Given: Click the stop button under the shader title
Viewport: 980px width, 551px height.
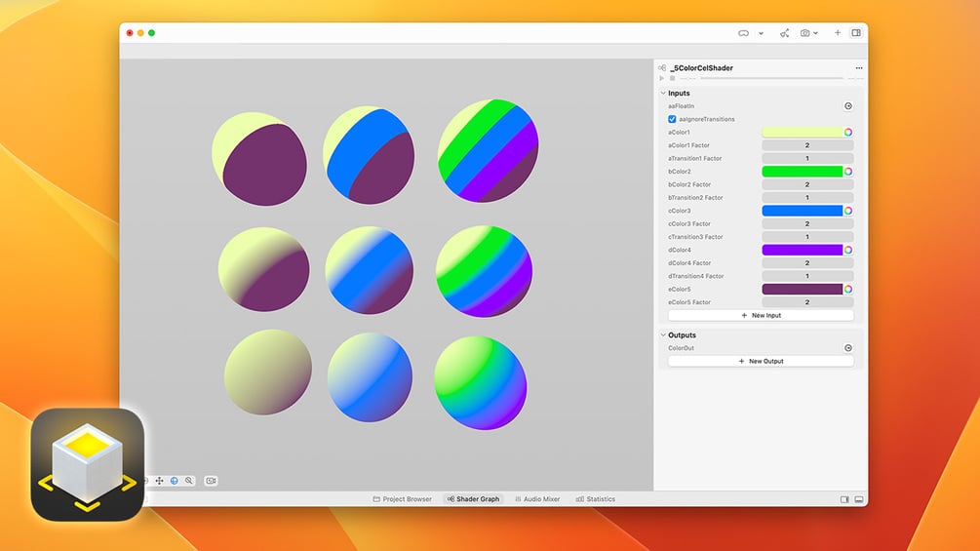Looking at the screenshot, I should 672,79.
